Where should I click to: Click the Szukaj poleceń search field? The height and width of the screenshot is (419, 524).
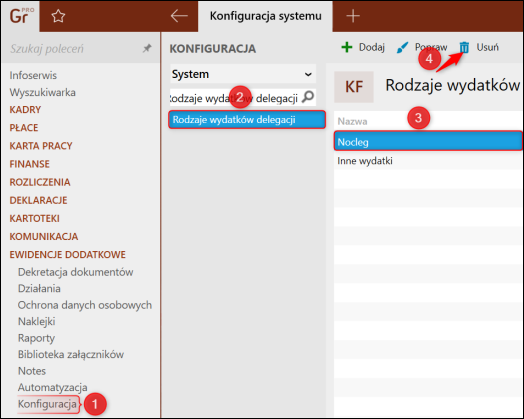point(75,49)
